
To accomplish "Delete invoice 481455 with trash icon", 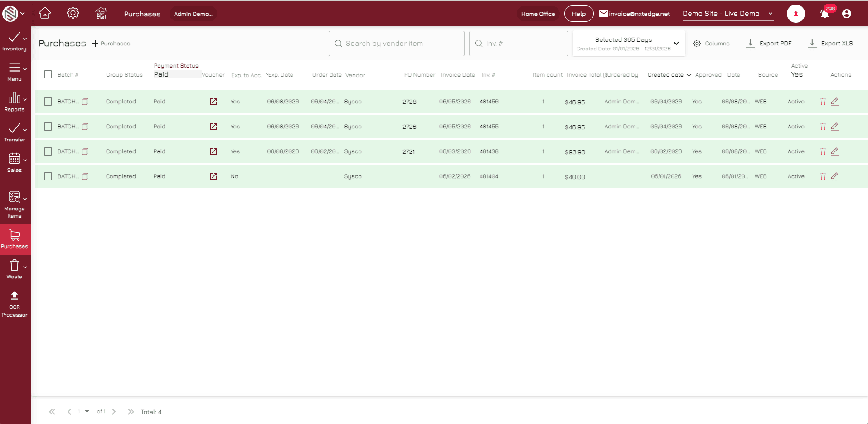I will [823, 127].
